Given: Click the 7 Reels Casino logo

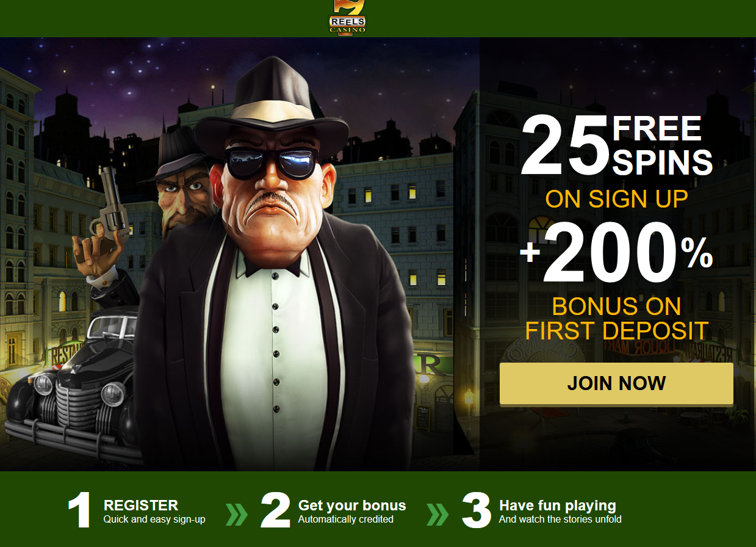Looking at the screenshot, I should pyautogui.click(x=347, y=16).
